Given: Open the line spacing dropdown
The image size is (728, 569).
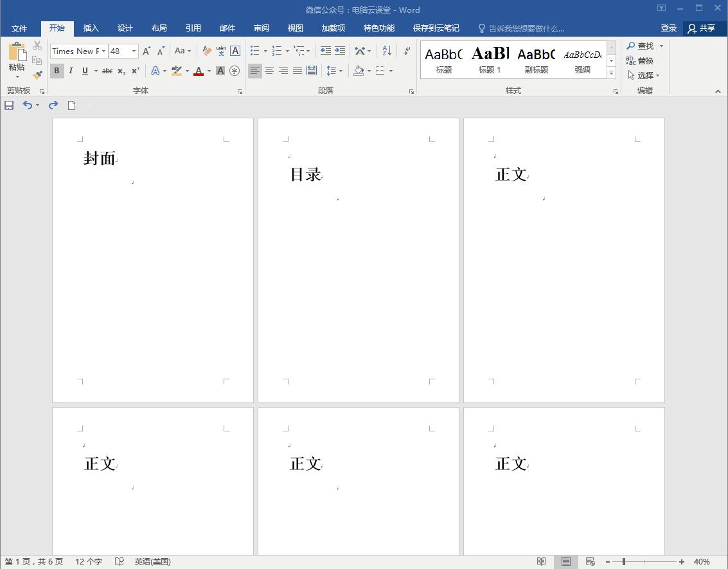Looking at the screenshot, I should [x=341, y=71].
